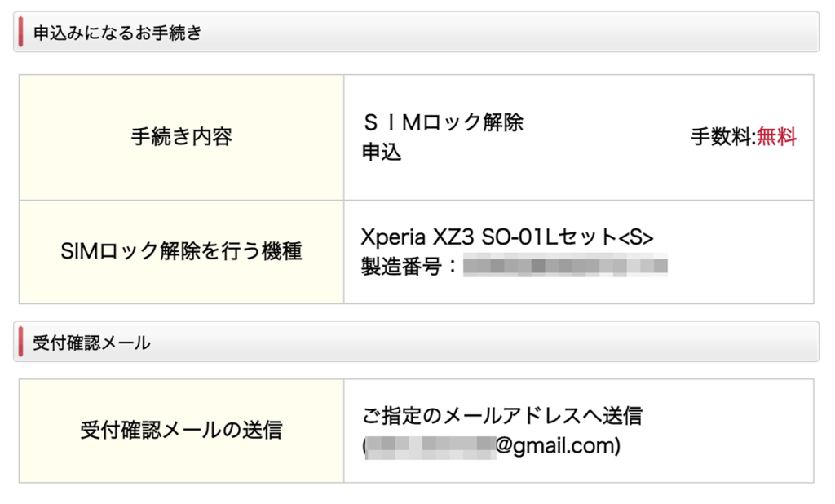Click the ＳＩＭロック解除 text
Viewport: 835px width, 504px height.
tap(443, 122)
